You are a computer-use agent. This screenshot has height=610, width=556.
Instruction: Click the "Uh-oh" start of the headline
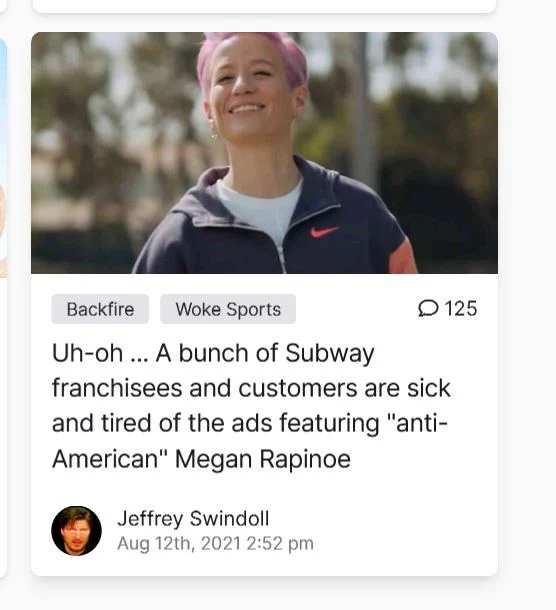point(87,353)
